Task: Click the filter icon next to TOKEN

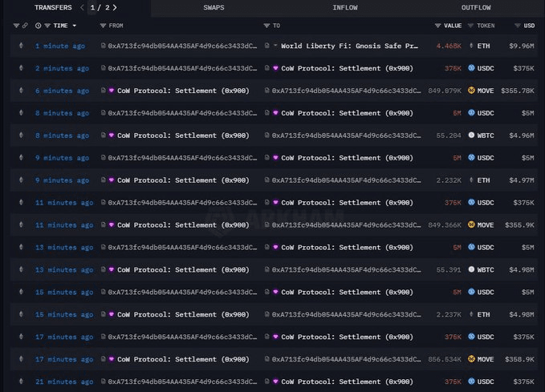Action: click(471, 26)
